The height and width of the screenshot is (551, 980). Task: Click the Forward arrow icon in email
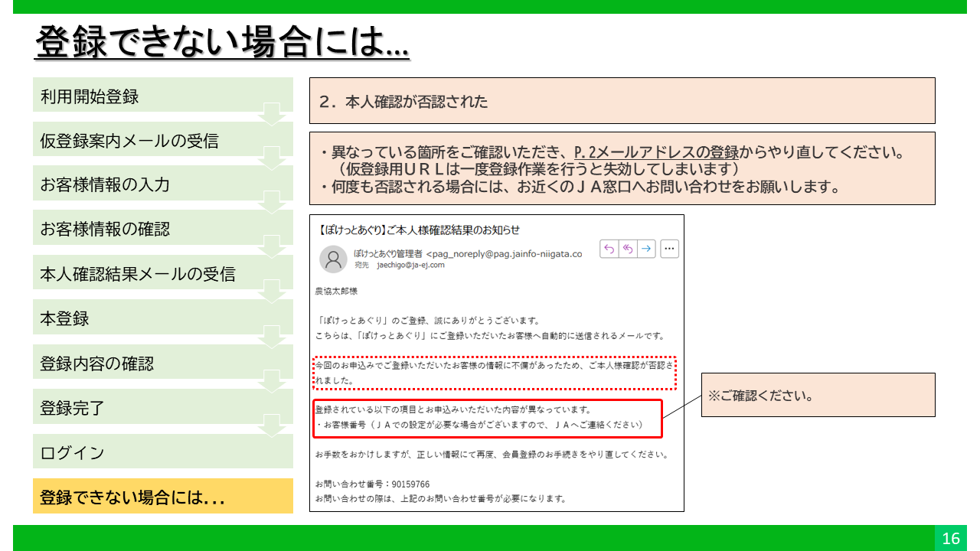(x=646, y=249)
